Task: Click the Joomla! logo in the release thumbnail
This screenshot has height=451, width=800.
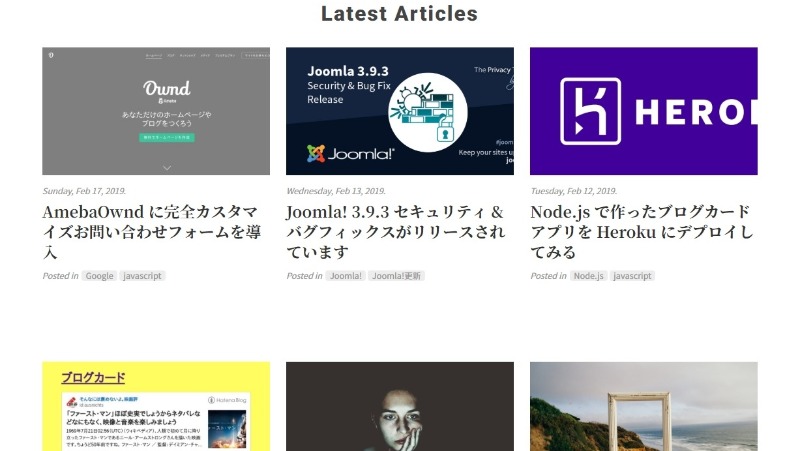Action: click(351, 153)
